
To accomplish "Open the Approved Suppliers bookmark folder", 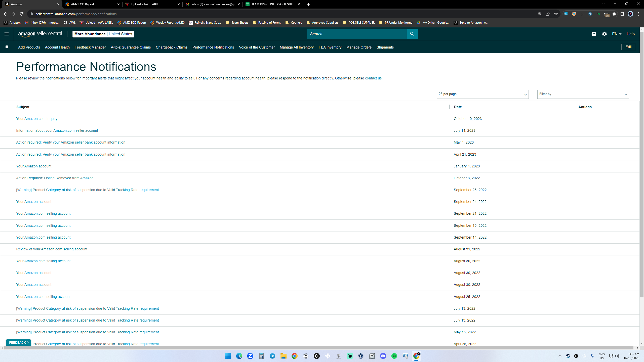I will (322, 23).
